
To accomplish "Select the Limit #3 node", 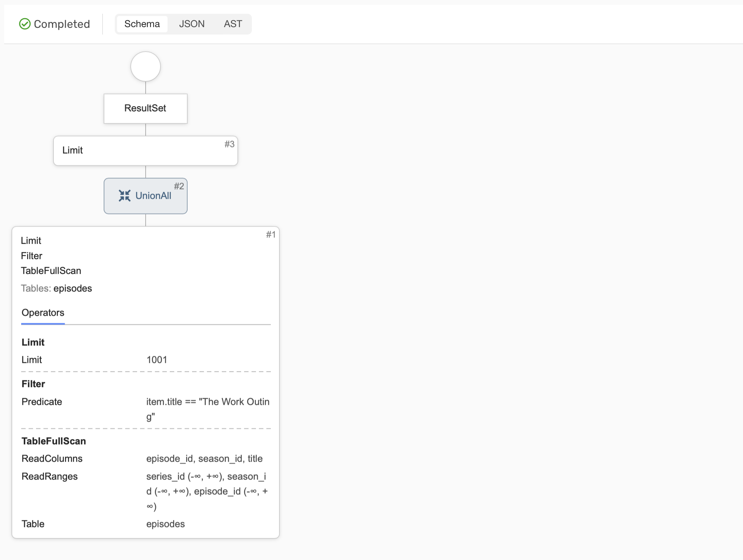I will (x=145, y=151).
